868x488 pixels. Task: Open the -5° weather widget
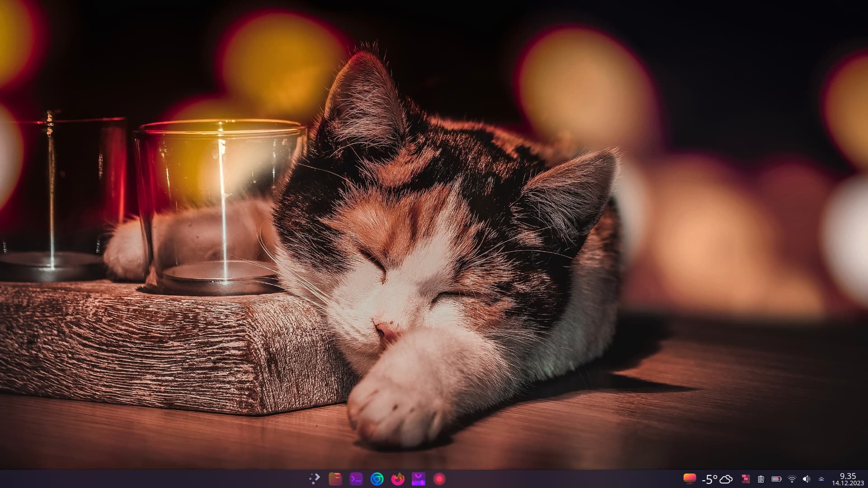(x=717, y=479)
